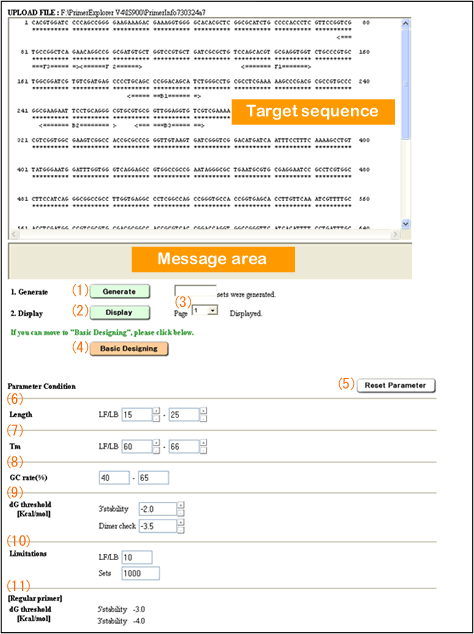Click the '1. Generate' step label
474x634 pixels.
click(x=29, y=292)
